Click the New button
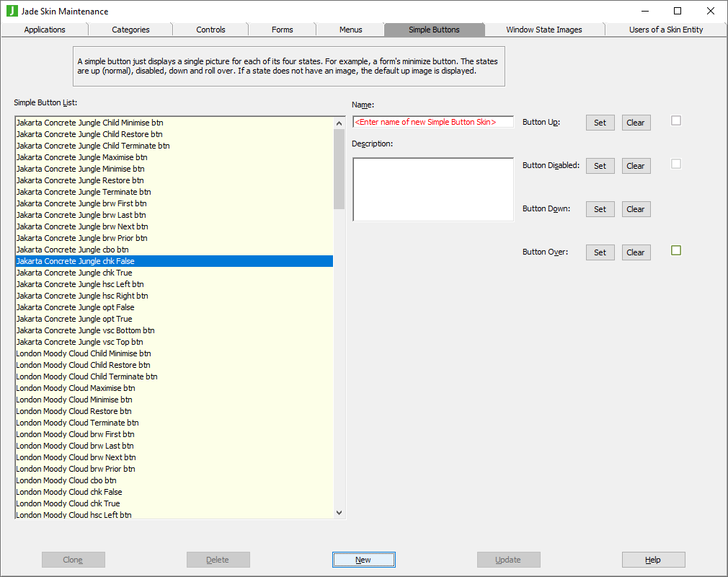This screenshot has width=728, height=577. (363, 560)
